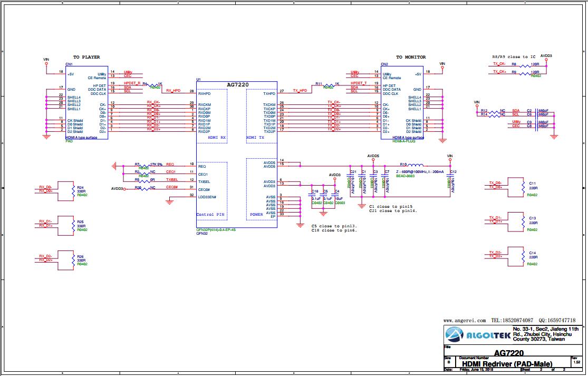Click the "CN1" connector designator
Image resolution: width=588 pixels, height=376 pixels.
click(x=69, y=64)
